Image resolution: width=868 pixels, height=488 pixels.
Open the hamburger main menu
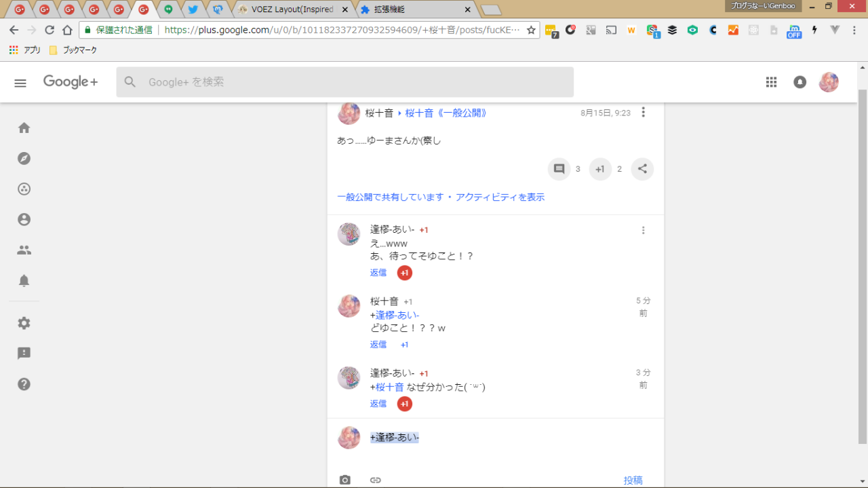click(x=20, y=83)
